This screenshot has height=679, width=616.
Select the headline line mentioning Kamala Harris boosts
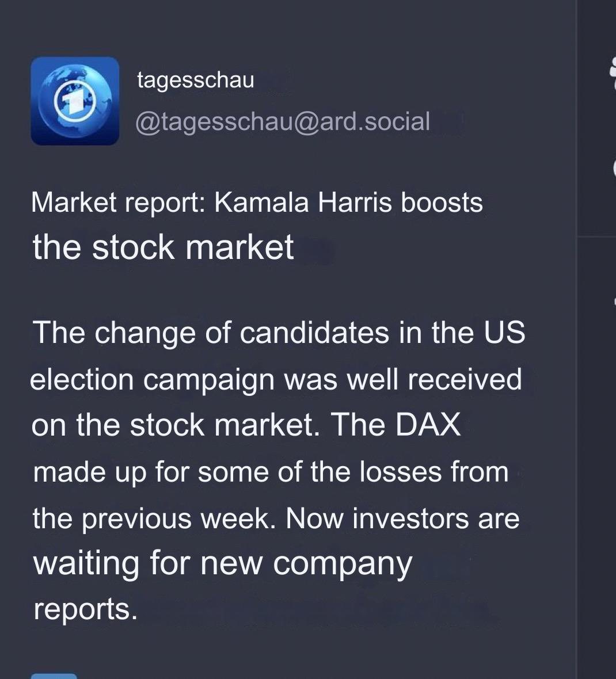[257, 202]
